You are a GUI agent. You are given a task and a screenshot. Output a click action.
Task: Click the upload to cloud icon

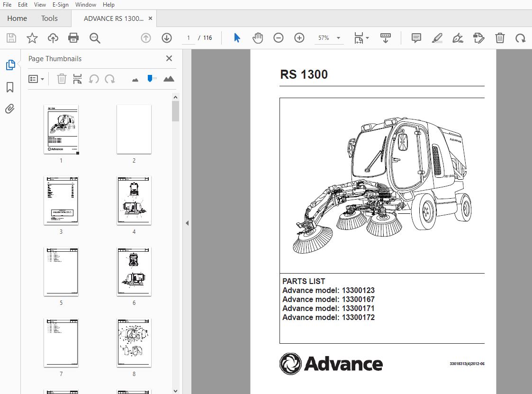point(53,38)
